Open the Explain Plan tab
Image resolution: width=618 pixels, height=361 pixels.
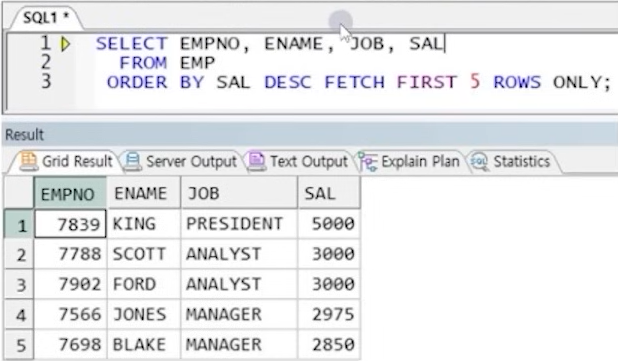coord(410,162)
